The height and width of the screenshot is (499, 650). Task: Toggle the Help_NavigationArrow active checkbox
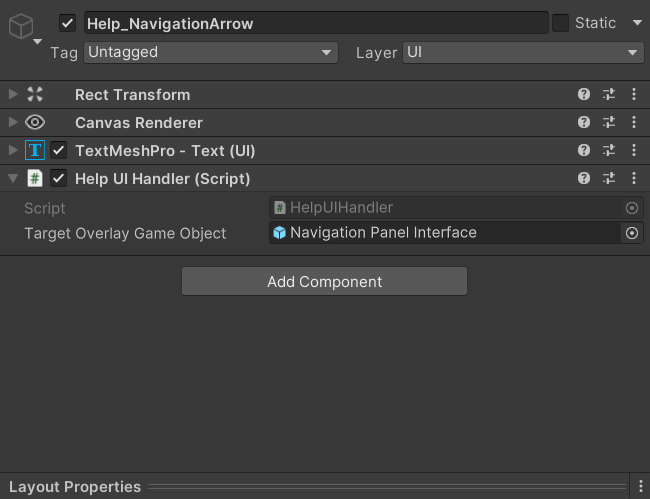pyautogui.click(x=67, y=23)
